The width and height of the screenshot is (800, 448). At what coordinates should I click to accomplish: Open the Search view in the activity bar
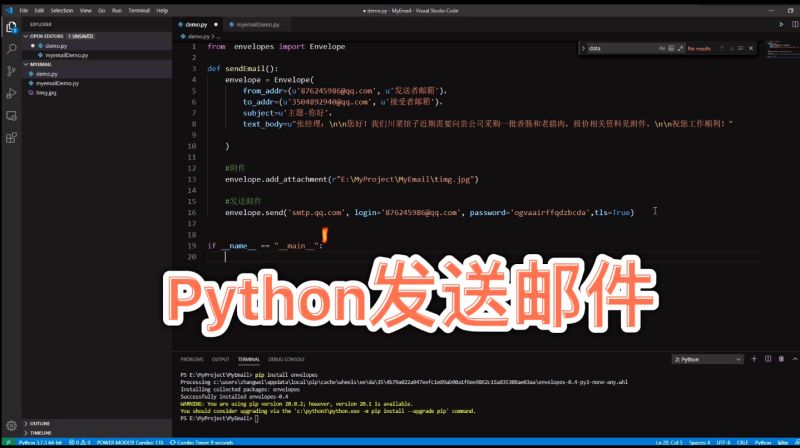pos(11,49)
